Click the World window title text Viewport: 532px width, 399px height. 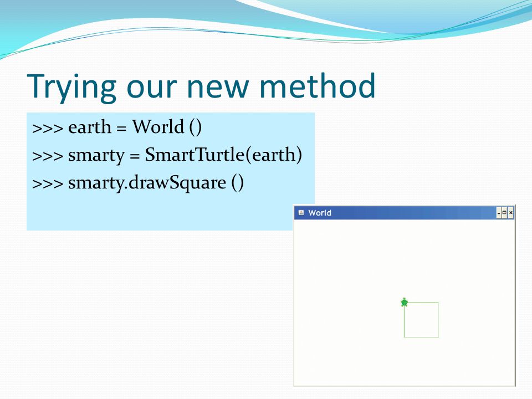tap(320, 213)
